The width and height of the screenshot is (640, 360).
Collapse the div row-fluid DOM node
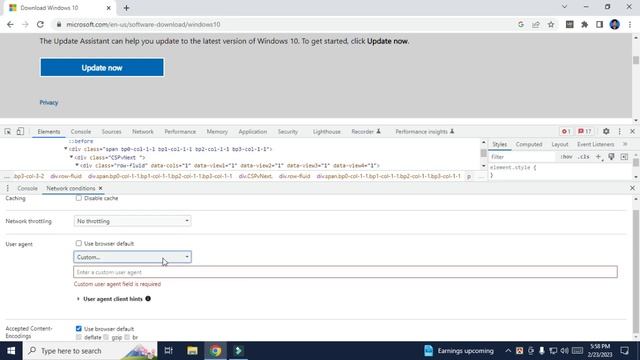(x=77, y=165)
